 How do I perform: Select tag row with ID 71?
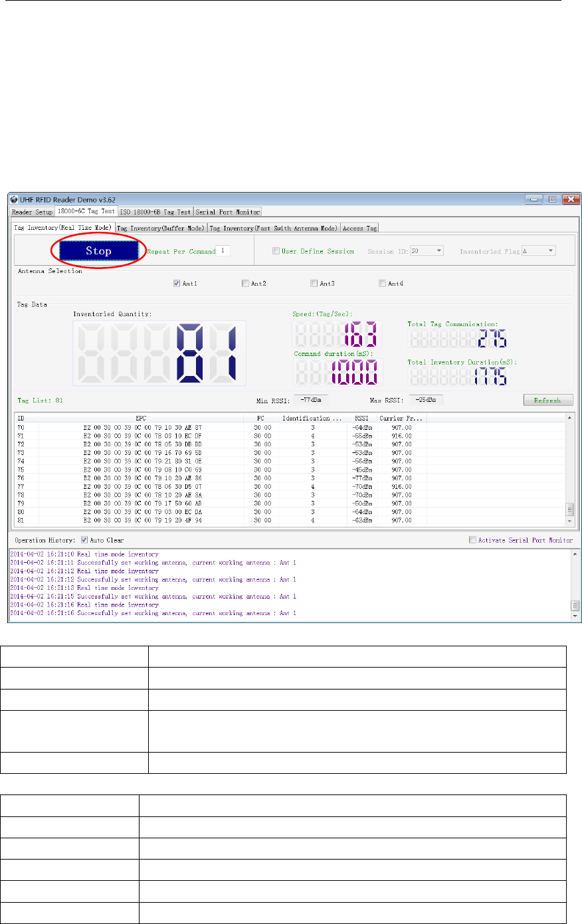(290, 436)
